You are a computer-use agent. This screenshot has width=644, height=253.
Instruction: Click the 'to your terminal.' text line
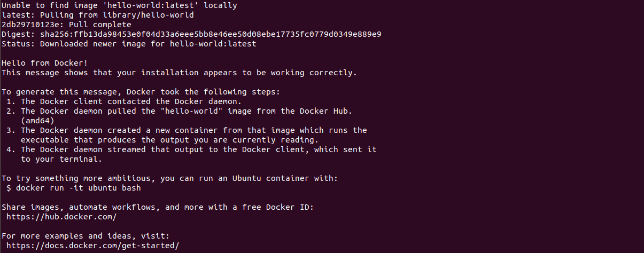tap(61, 159)
